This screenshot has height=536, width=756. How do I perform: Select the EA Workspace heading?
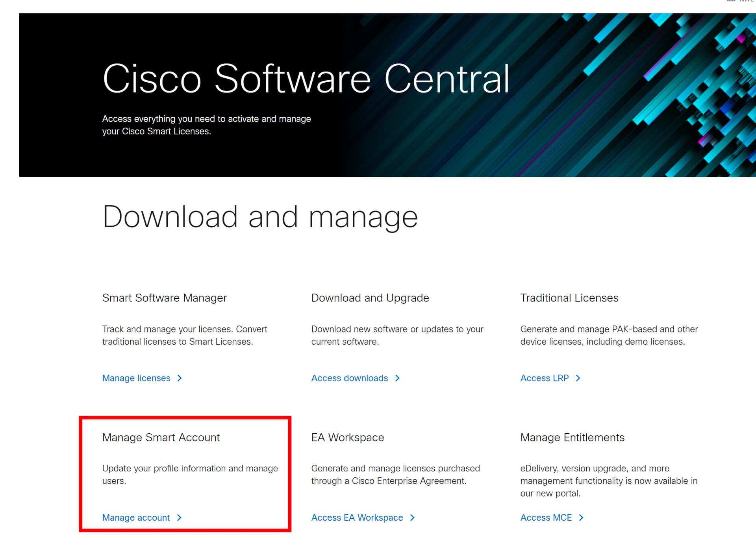(x=348, y=437)
